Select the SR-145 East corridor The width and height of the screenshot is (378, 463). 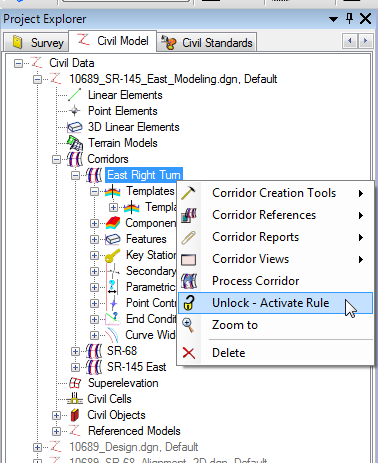(x=136, y=367)
